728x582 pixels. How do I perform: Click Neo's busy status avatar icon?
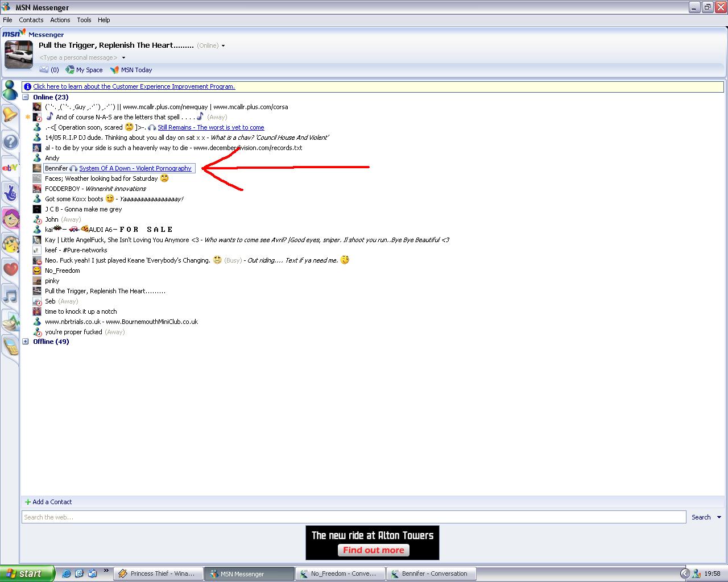coord(37,260)
